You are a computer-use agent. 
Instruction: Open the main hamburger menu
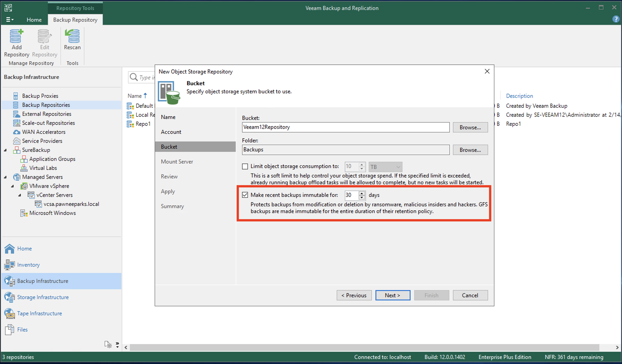pos(10,20)
